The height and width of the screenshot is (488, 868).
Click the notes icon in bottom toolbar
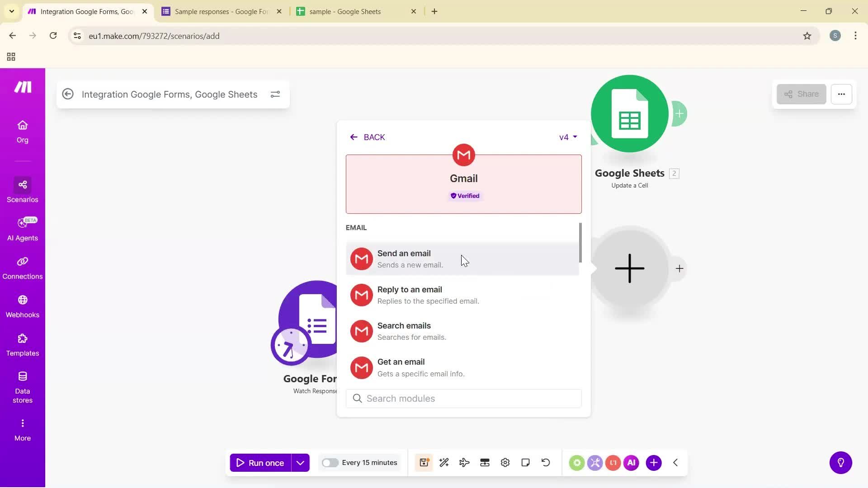pyautogui.click(x=525, y=462)
